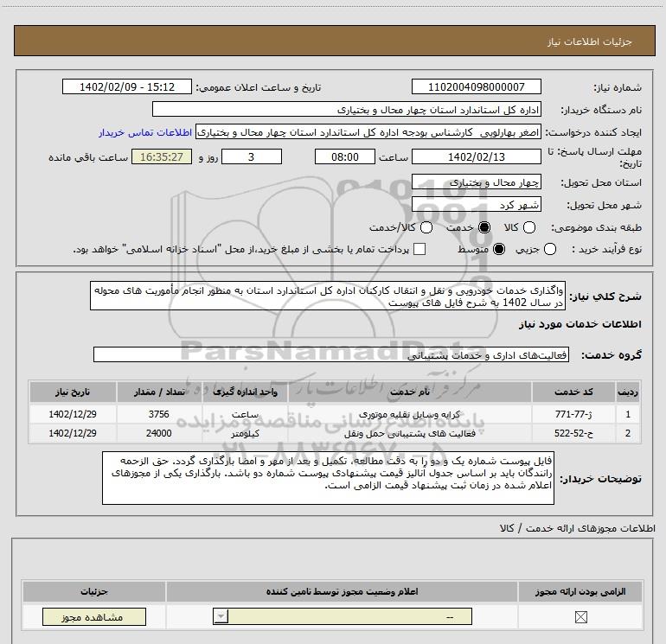Click the نام خدمت column header
Viewport: 666px width, 644px height.
click(410, 392)
